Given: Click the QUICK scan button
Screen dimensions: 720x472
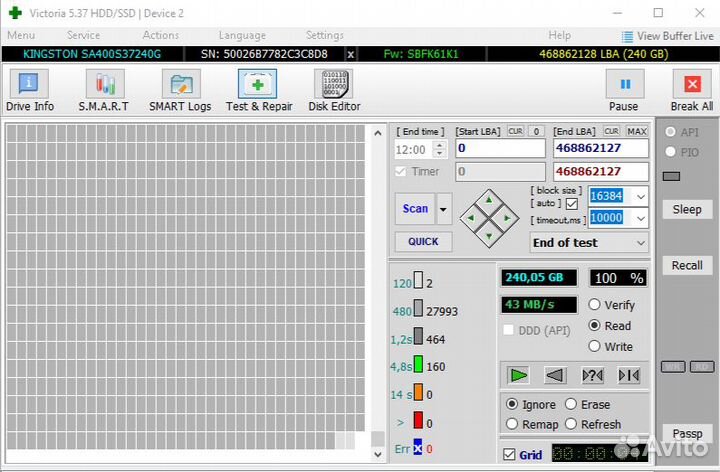Looking at the screenshot, I should (423, 241).
